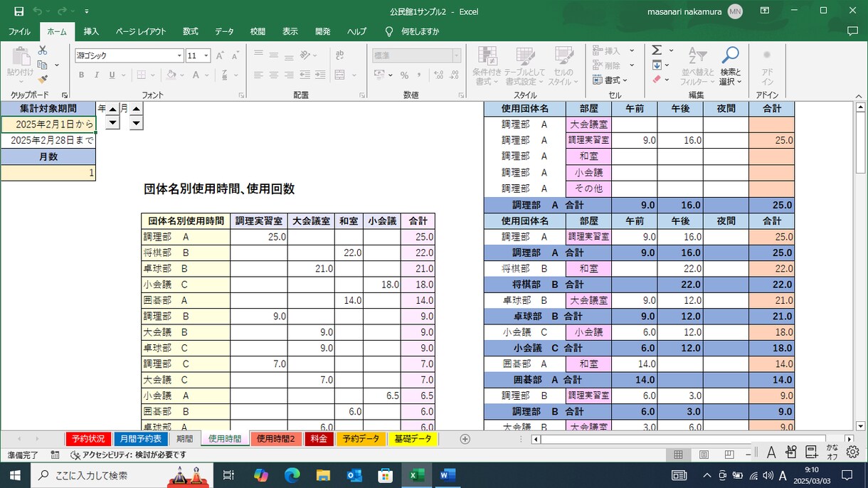Open the Sort and Filter dropdown
This screenshot has width=868, height=488.
697,66
